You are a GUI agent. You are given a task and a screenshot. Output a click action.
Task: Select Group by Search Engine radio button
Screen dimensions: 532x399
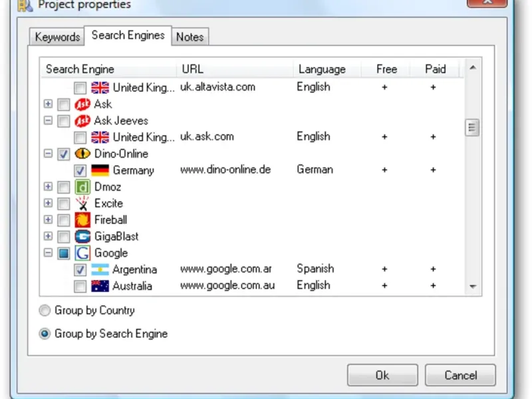point(45,334)
